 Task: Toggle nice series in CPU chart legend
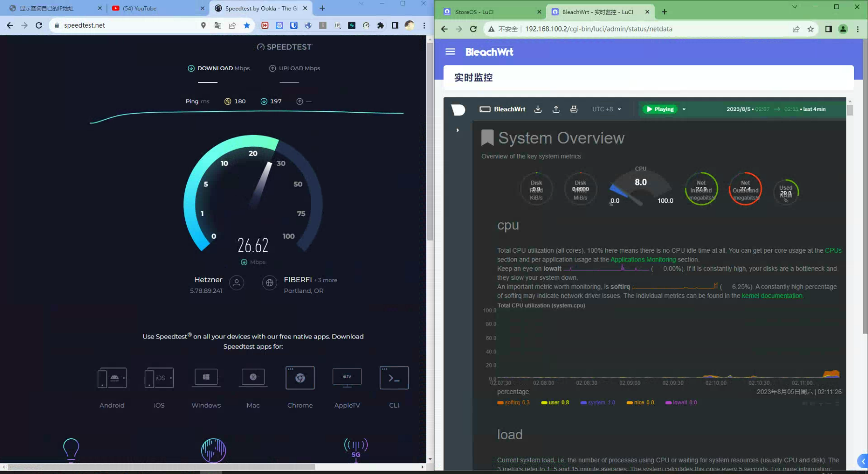[x=640, y=403]
